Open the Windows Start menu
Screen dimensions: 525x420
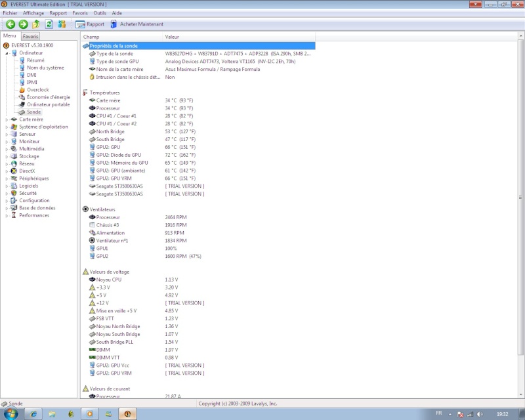click(10, 413)
